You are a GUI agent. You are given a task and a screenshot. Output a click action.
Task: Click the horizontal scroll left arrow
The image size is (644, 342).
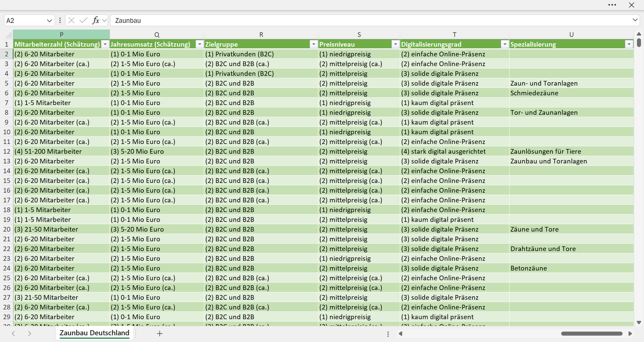(401, 334)
